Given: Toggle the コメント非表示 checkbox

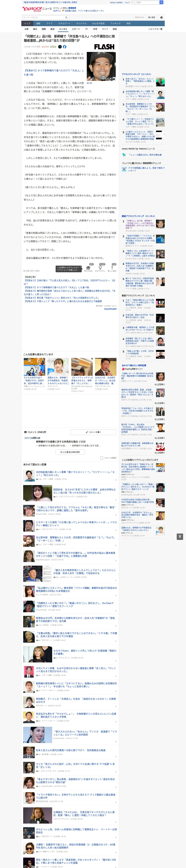Looking at the screenshot, I should click(x=102, y=458).
